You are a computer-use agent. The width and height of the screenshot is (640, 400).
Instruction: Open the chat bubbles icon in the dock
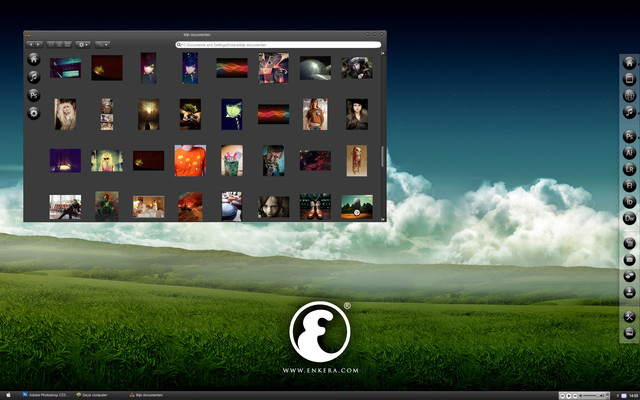(629, 276)
